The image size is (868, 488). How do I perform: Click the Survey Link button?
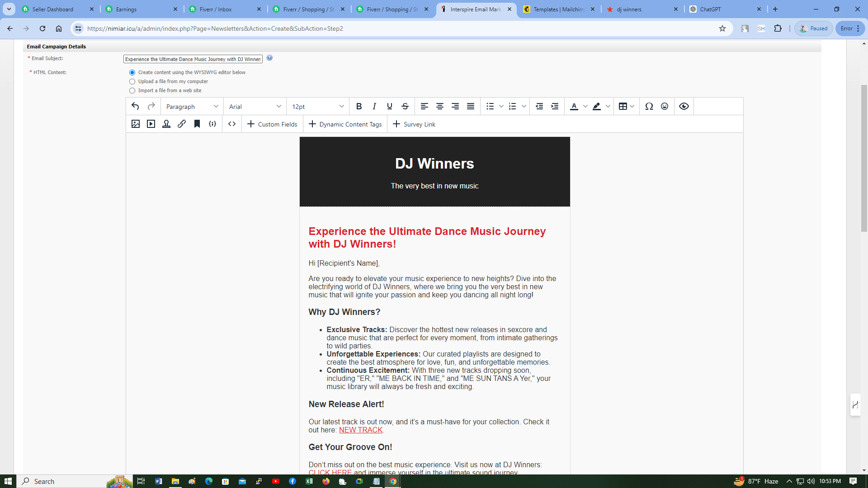414,124
